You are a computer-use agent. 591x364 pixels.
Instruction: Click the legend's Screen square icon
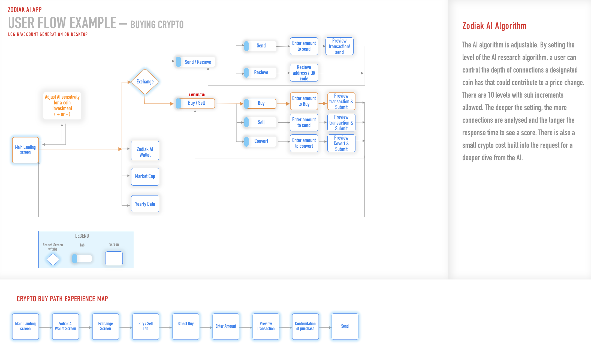(114, 258)
